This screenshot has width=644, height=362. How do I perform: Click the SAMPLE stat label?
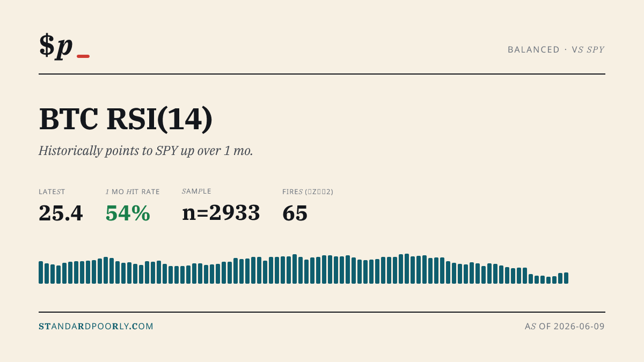coord(196,191)
